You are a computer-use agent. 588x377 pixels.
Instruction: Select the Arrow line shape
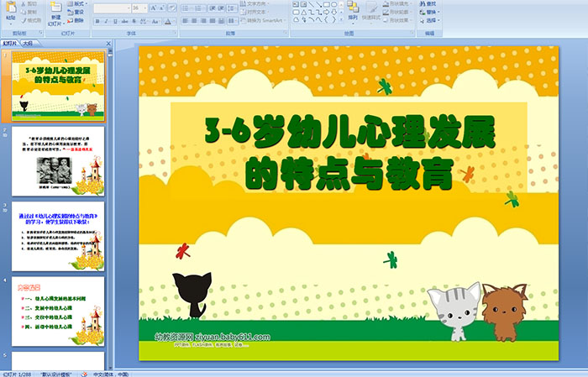[x=318, y=4]
